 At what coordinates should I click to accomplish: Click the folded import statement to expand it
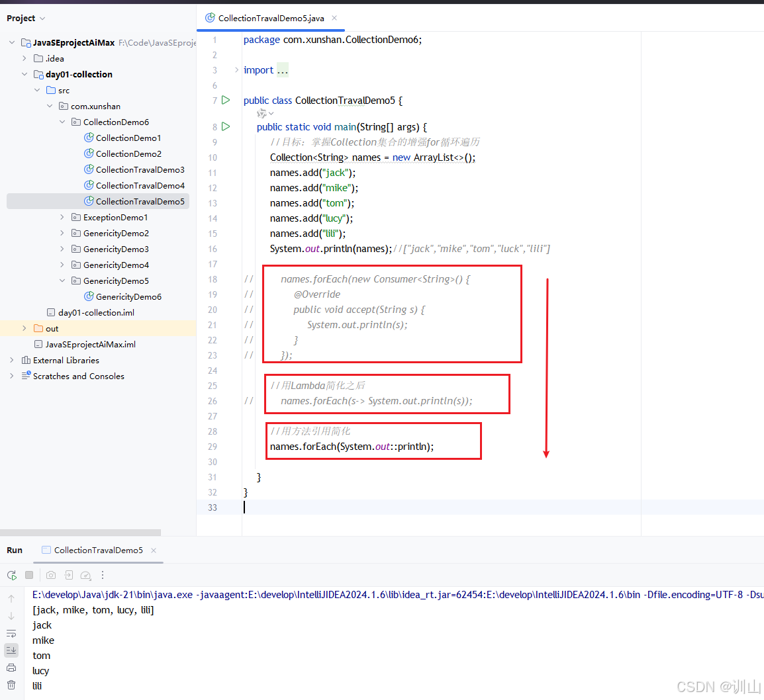[x=282, y=69]
